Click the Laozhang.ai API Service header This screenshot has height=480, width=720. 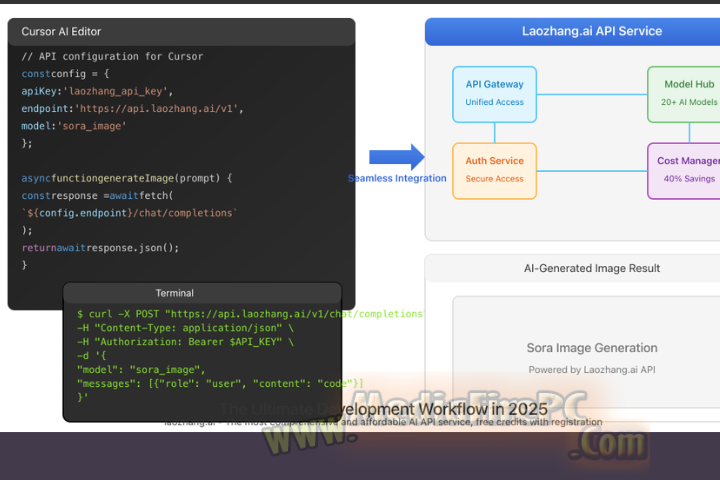coord(572,31)
